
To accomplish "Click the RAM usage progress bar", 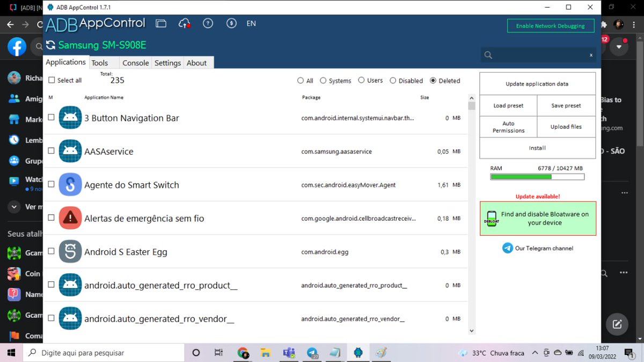I will click(537, 177).
